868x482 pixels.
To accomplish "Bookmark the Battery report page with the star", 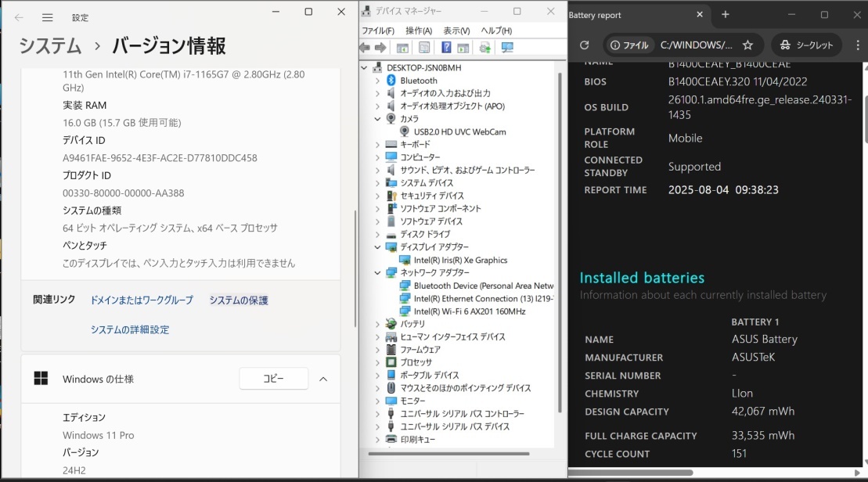I will coord(748,45).
